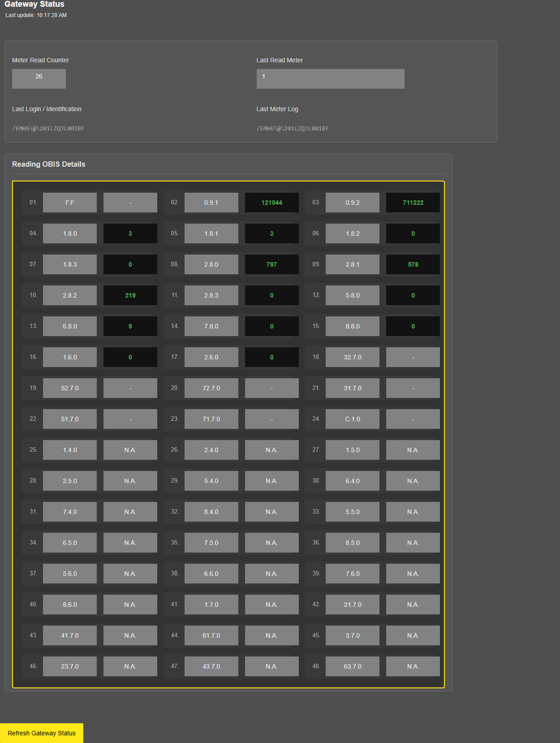Image resolution: width=560 pixels, height=743 pixels.
Task: Click the 6.8.0 OBIS code cell
Action: pyautogui.click(x=70, y=326)
